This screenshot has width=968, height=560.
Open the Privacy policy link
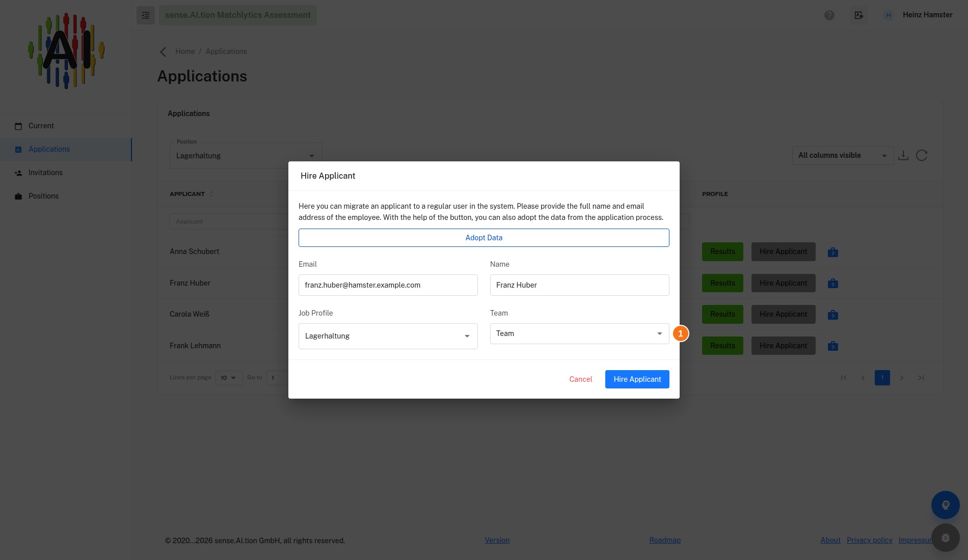coord(870,540)
